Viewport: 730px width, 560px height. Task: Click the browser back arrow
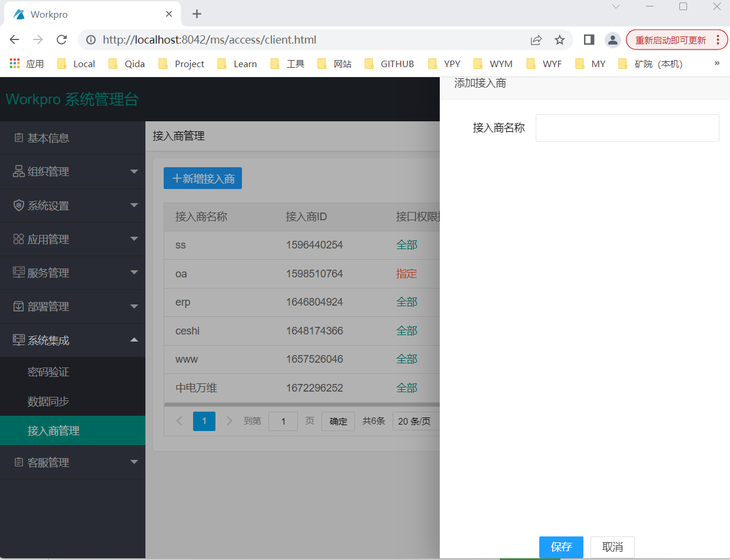coord(15,40)
